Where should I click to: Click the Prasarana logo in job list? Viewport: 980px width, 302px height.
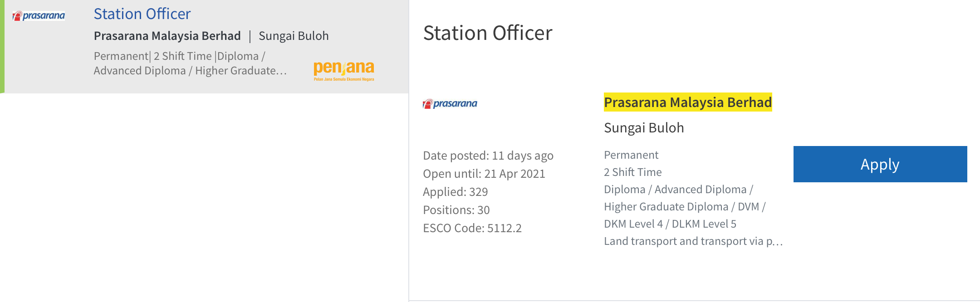pos(39,16)
